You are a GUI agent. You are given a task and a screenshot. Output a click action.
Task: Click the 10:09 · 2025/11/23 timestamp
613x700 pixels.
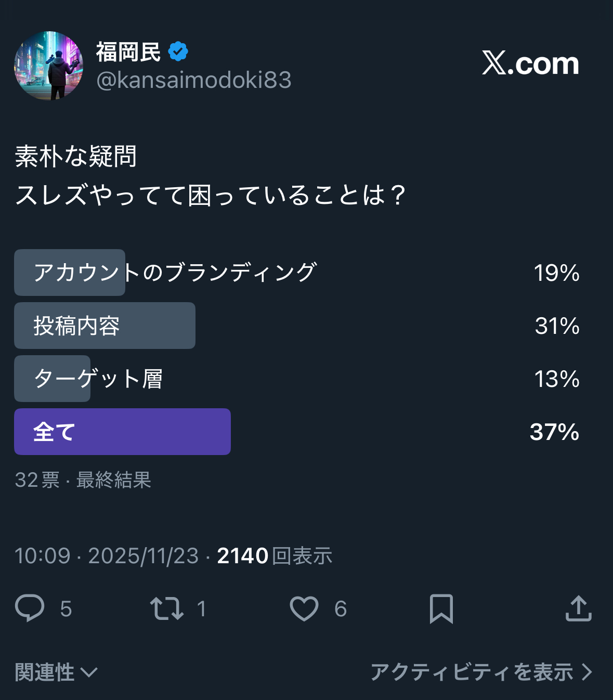click(107, 556)
